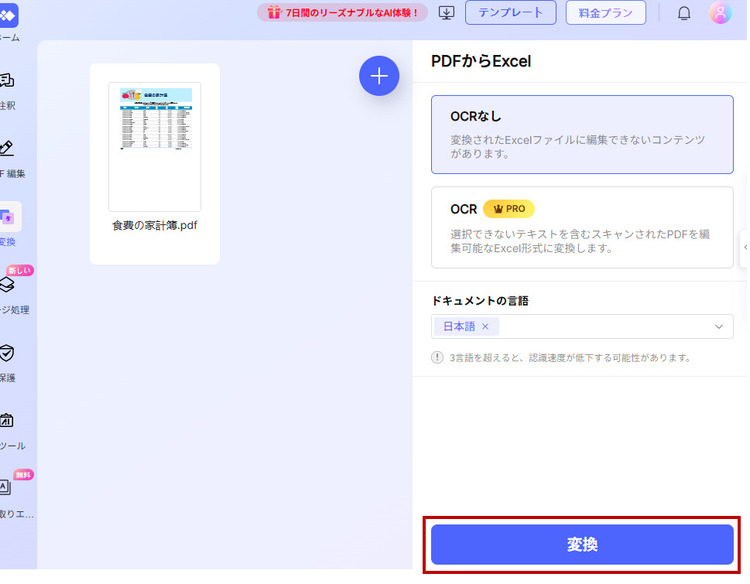
Task: Click the PDFからExcel heading
Action: 481,61
